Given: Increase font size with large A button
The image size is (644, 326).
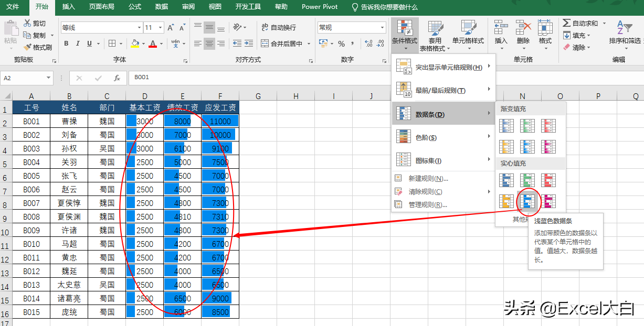Looking at the screenshot, I should (x=171, y=27).
